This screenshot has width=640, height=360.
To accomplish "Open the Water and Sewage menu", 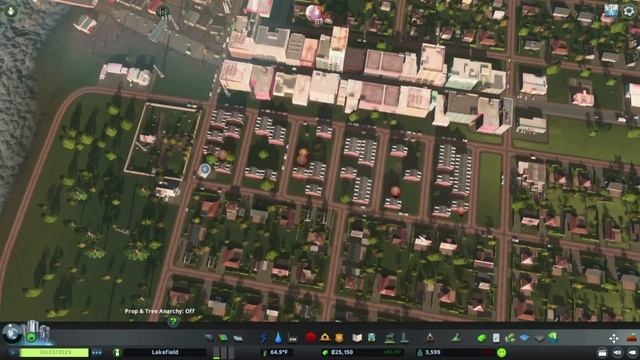I will (278, 338).
